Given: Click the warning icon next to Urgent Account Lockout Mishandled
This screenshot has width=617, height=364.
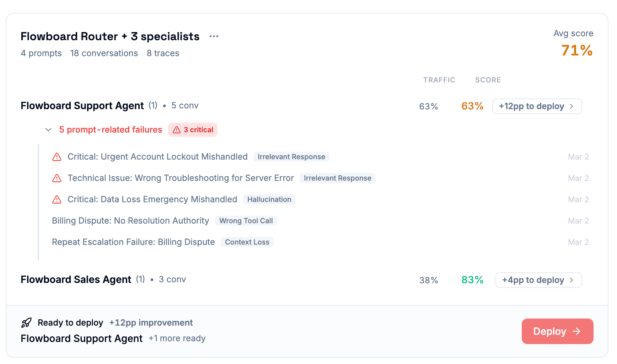Looking at the screenshot, I should coord(57,157).
